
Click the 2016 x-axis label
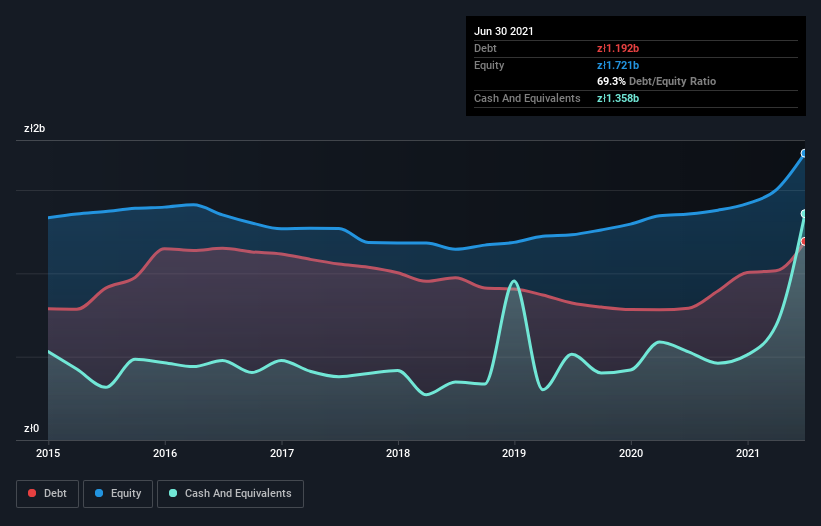coord(165,453)
